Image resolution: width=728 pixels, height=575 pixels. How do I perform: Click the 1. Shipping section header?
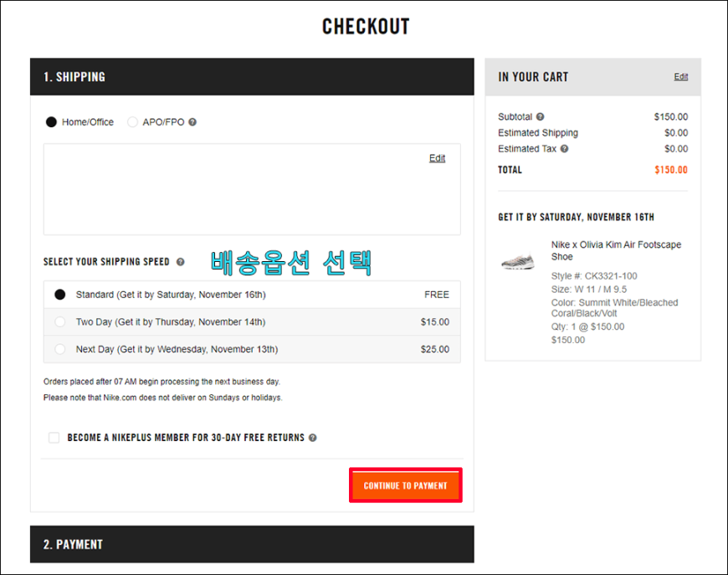(252, 77)
